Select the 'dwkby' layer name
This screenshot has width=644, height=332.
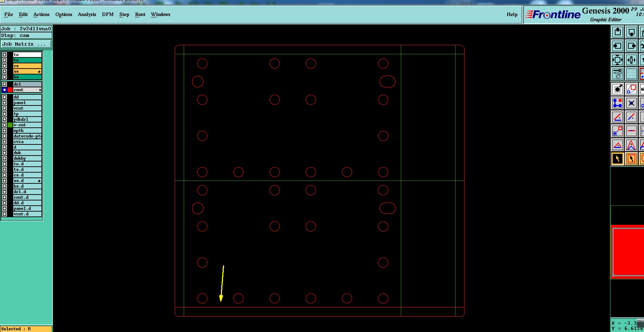(x=27, y=158)
